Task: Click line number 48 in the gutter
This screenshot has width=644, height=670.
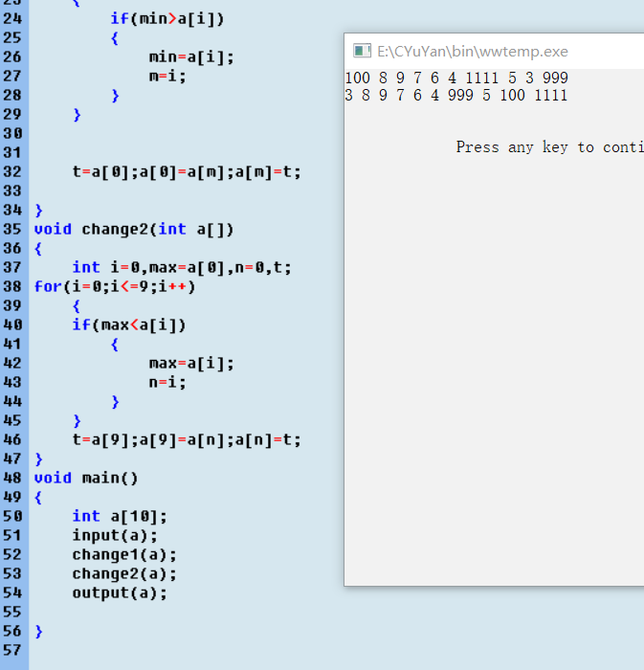Action: pyautogui.click(x=12, y=479)
